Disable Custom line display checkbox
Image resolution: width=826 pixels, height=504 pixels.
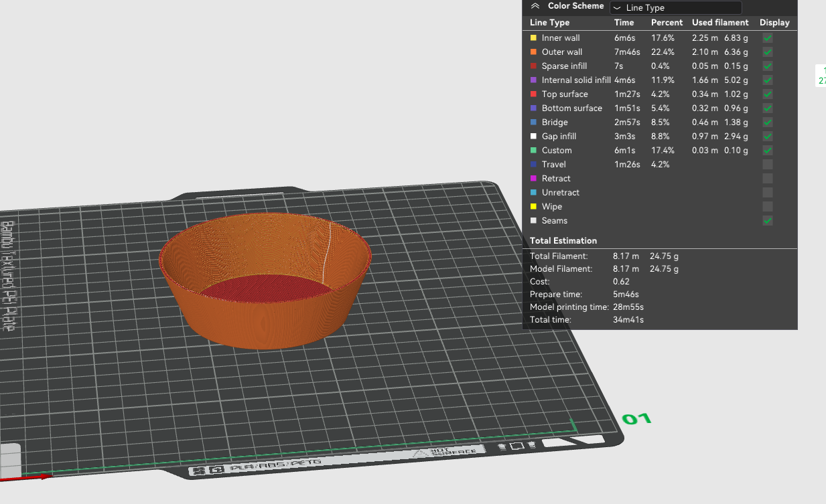pyautogui.click(x=768, y=151)
